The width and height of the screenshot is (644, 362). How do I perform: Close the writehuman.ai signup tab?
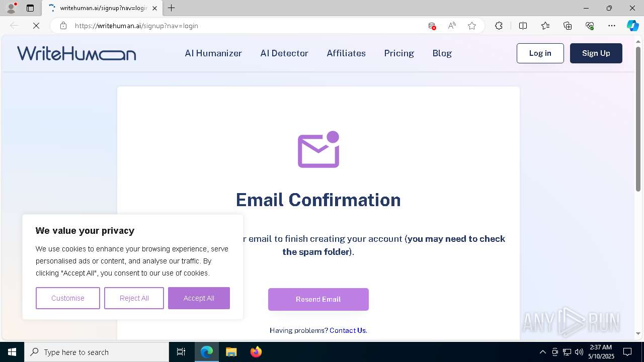(x=154, y=8)
